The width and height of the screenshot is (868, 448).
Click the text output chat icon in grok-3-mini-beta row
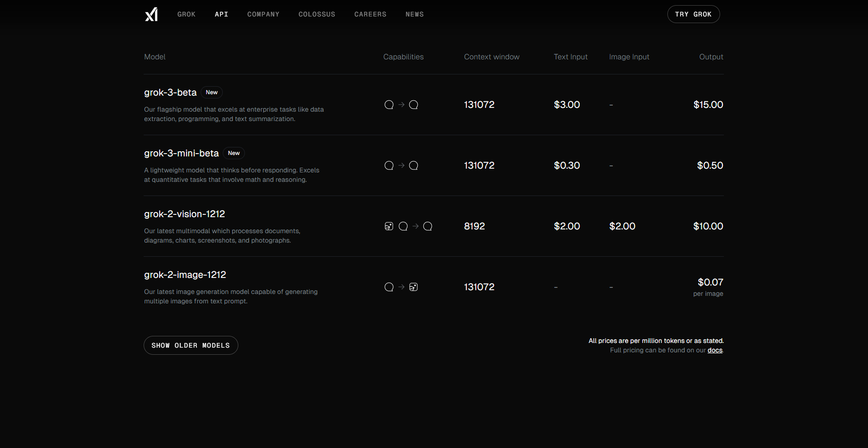(x=414, y=165)
